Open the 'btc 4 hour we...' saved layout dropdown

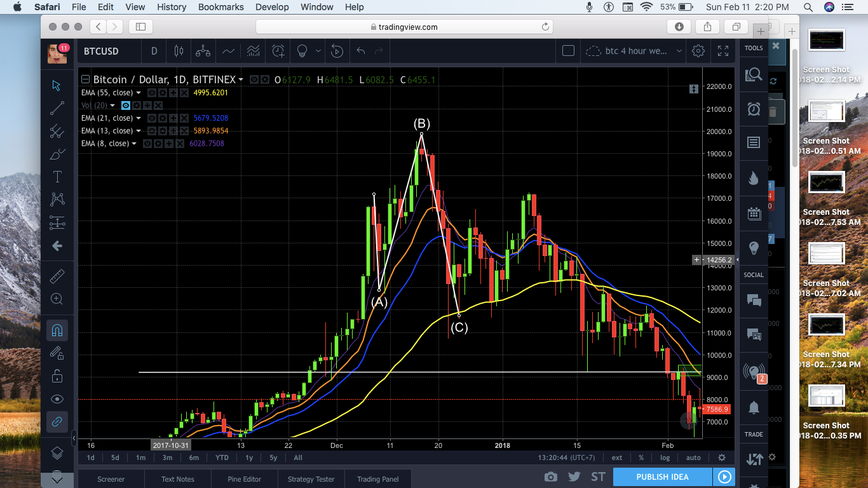679,51
